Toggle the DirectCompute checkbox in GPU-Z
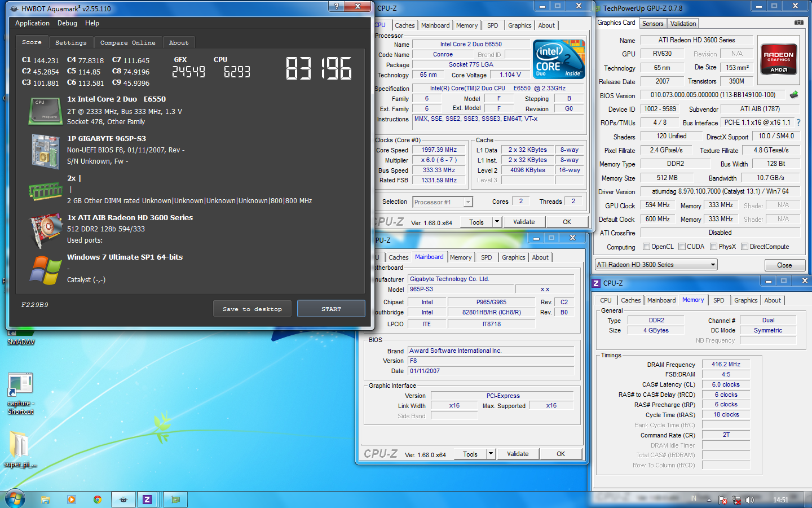Screen dimensions: 812x508 (x=745, y=247)
